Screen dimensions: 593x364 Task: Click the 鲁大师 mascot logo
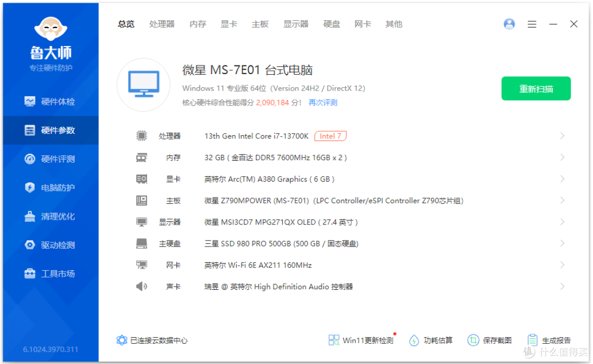pyautogui.click(x=51, y=29)
